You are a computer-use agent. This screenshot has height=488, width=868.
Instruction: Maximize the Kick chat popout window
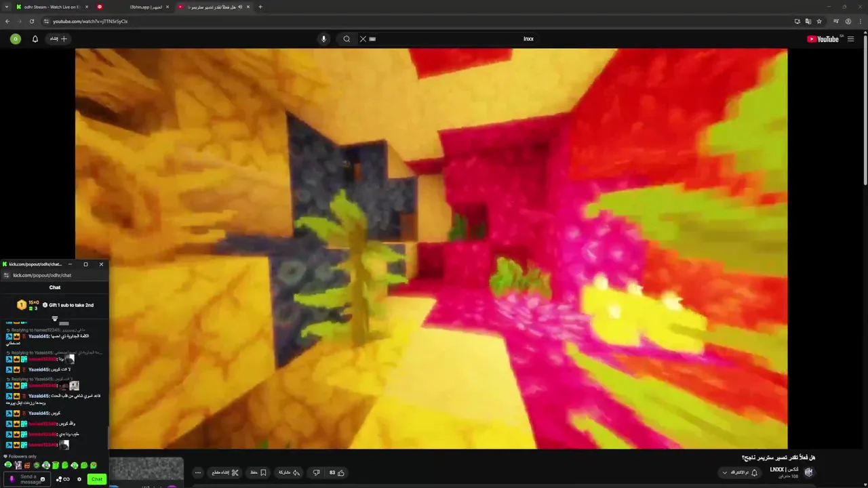85,264
